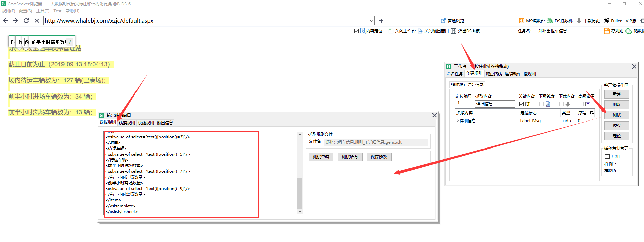Click the code scrollbar up arrow
The width and height of the screenshot is (644, 242).
pyautogui.click(x=300, y=135)
